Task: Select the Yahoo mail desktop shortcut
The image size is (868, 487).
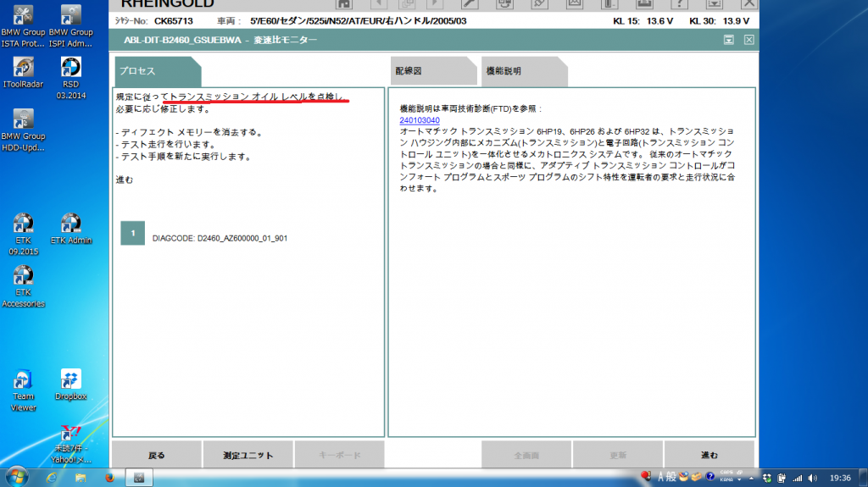Action: pyautogui.click(x=70, y=445)
